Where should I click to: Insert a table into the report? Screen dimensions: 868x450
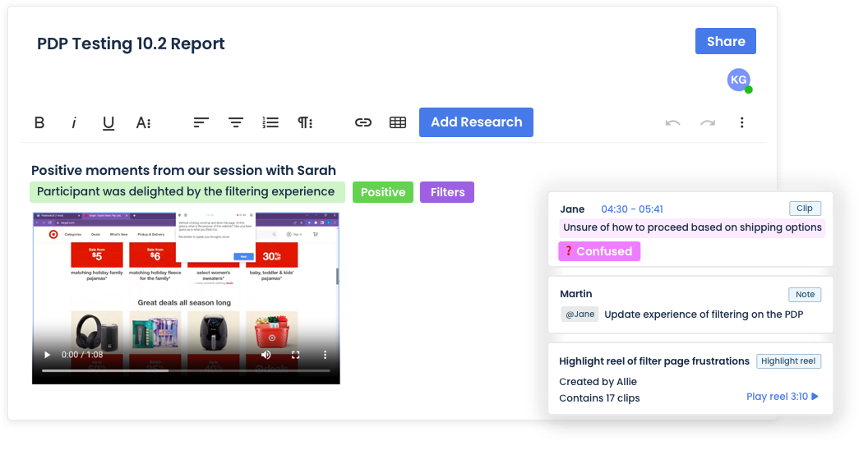click(x=398, y=122)
